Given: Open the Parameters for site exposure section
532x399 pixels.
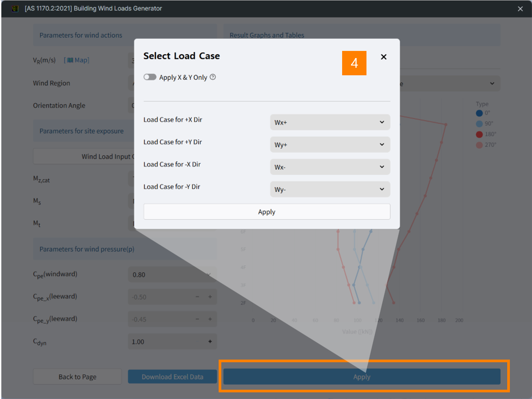Looking at the screenshot, I should tap(82, 131).
